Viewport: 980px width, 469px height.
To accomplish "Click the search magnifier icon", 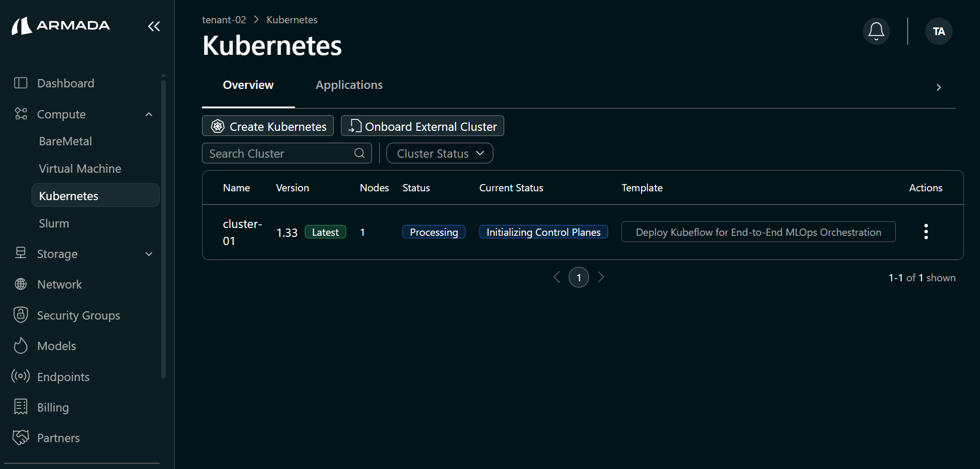I will 360,153.
